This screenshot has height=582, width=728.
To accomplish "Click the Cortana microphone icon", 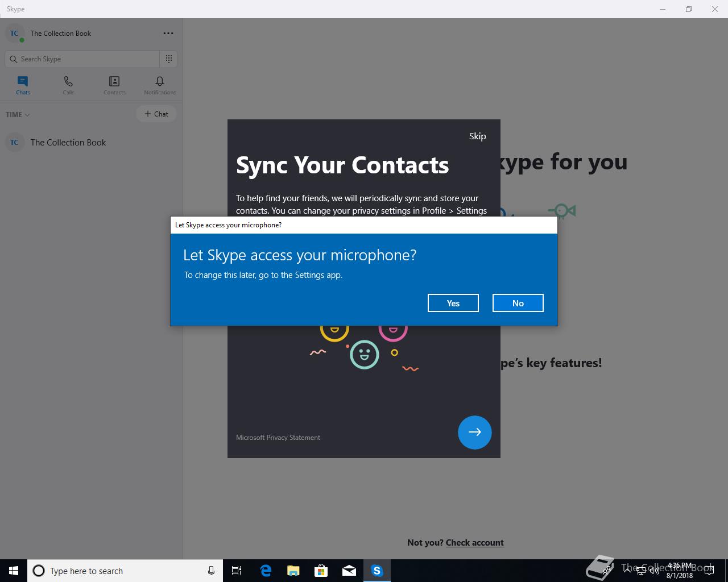I will (x=211, y=571).
